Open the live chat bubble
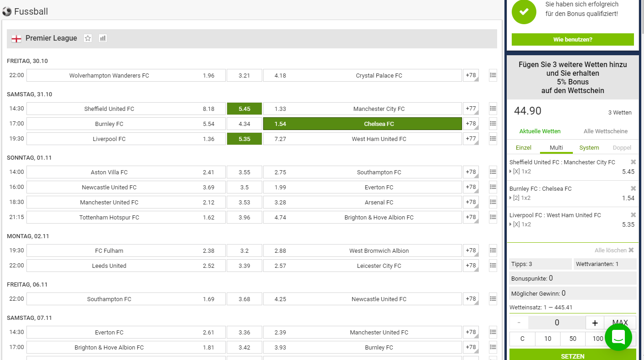The image size is (644, 360). (618, 337)
